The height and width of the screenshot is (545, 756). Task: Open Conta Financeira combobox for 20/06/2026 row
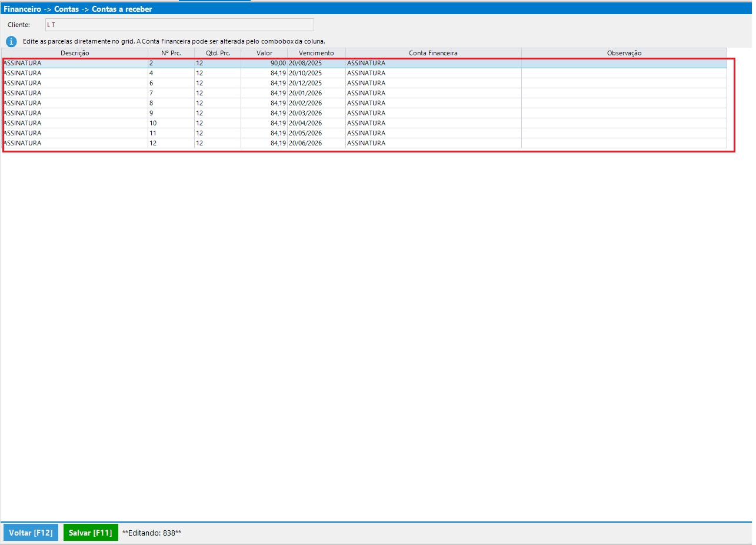pos(434,143)
